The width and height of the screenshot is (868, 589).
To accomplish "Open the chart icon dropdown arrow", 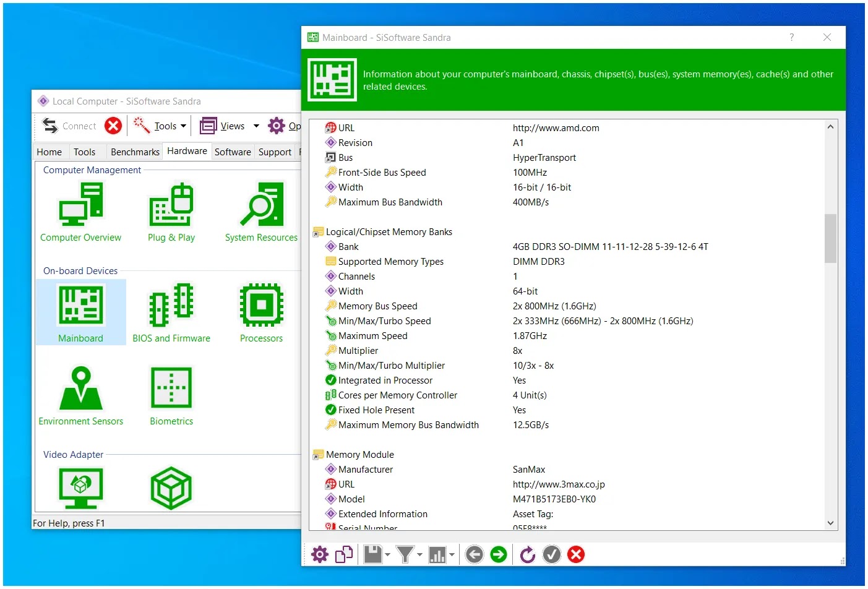I will 452,554.
